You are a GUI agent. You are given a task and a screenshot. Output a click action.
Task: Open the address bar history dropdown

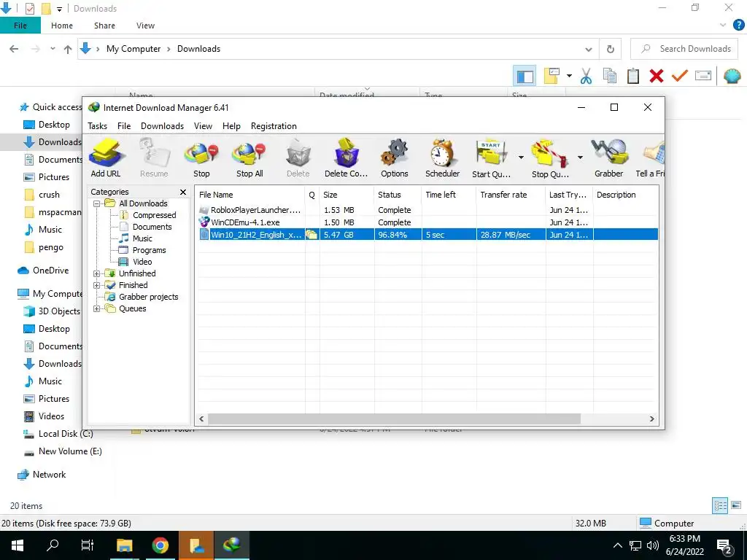(x=589, y=49)
